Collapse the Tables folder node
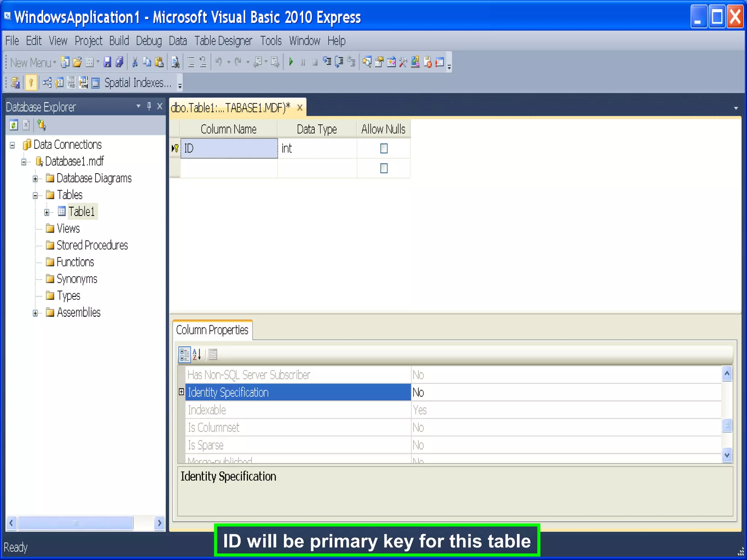747x560 pixels. click(35, 195)
